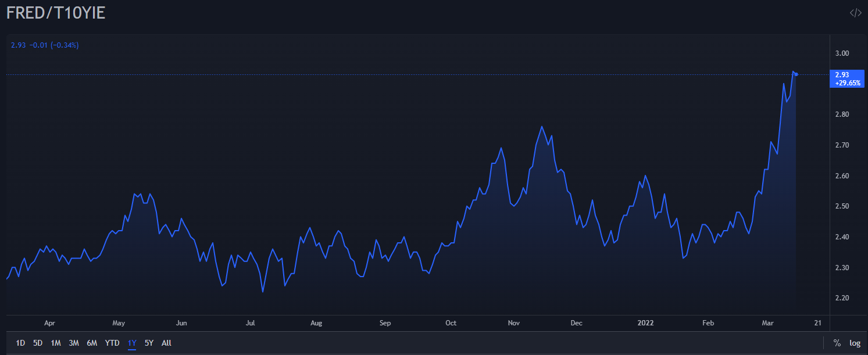Viewport: 868px width, 355px height.
Task: Click the 2.20 price axis label
Action: point(842,298)
